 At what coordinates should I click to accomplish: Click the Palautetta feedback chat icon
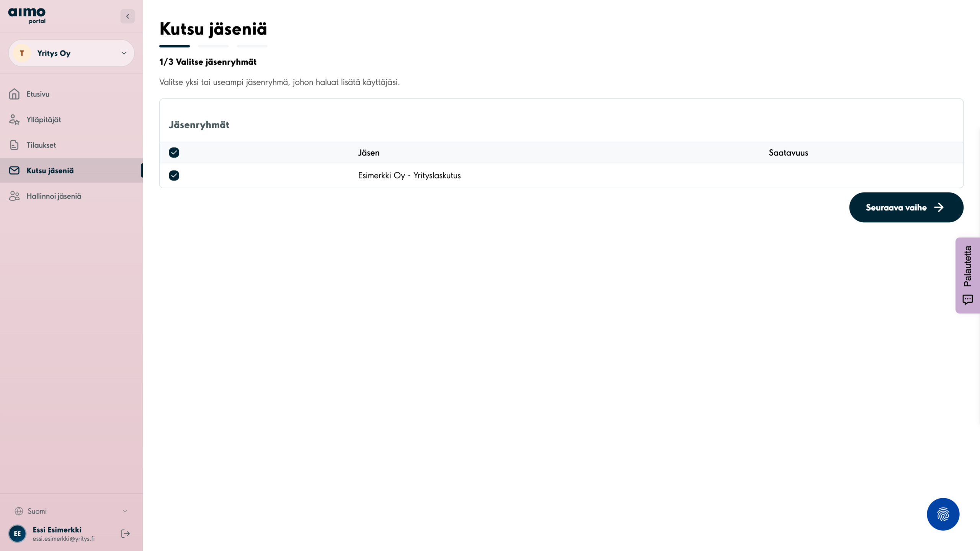(967, 299)
